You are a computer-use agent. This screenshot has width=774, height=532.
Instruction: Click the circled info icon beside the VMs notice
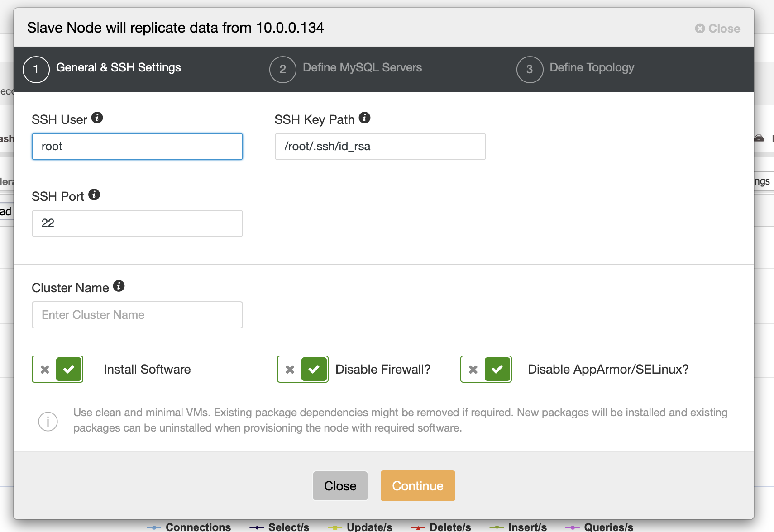tap(48, 422)
